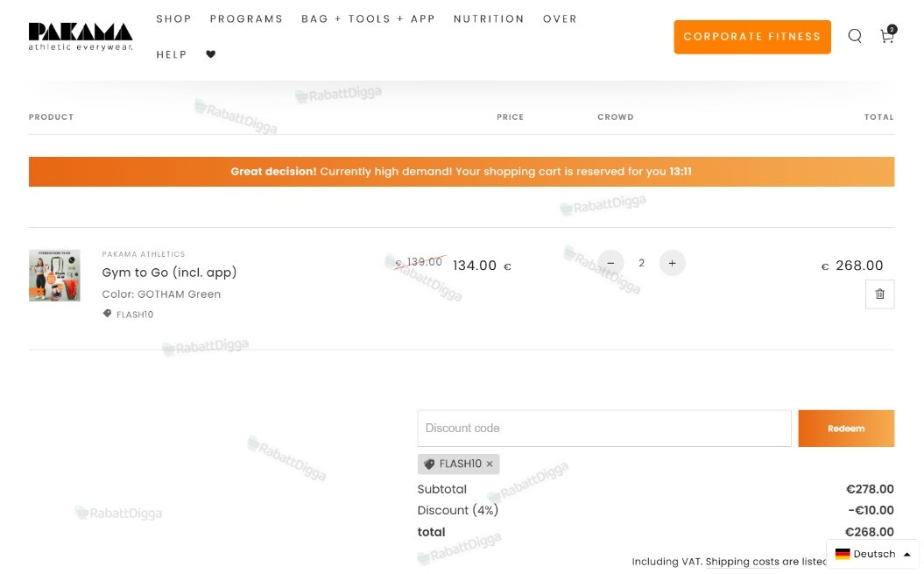This screenshot has height=574, width=924.
Task: Click the CORPORATE FITNESS button
Action: click(x=752, y=37)
